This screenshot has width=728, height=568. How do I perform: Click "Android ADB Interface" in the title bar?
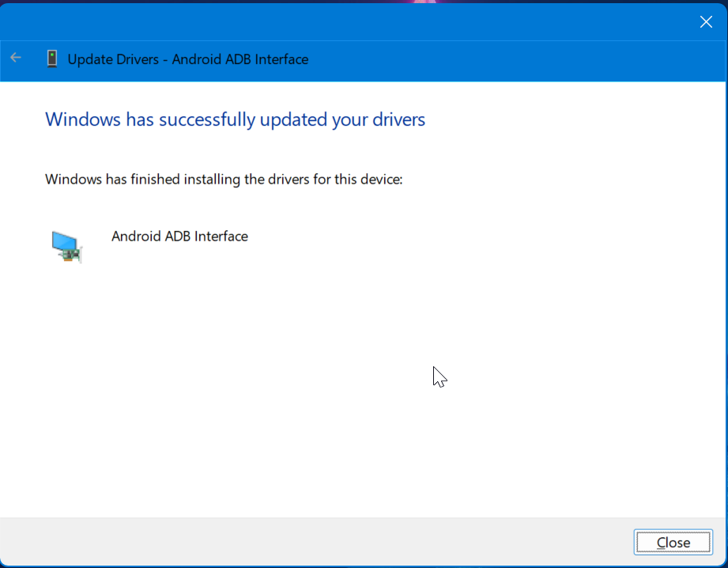coord(240,59)
